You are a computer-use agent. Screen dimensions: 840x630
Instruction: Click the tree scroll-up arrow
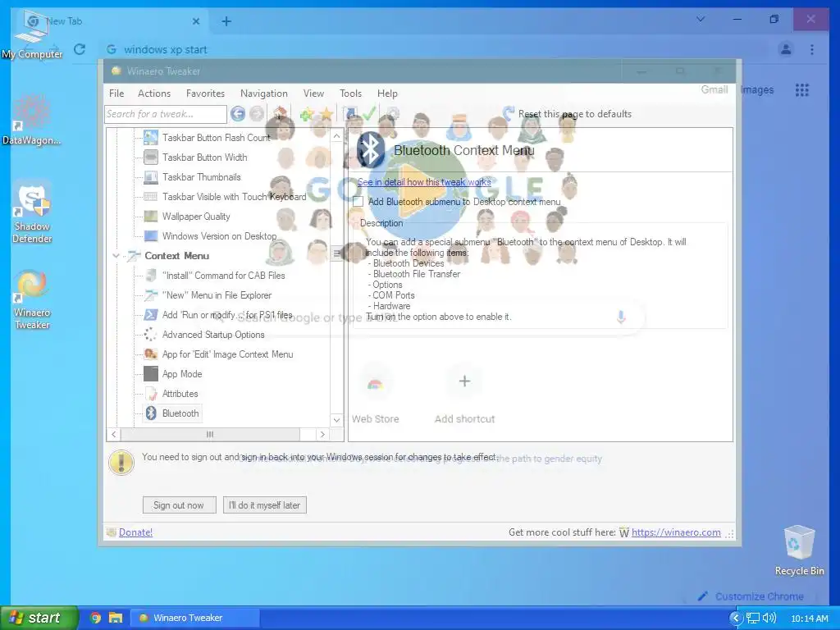point(336,136)
